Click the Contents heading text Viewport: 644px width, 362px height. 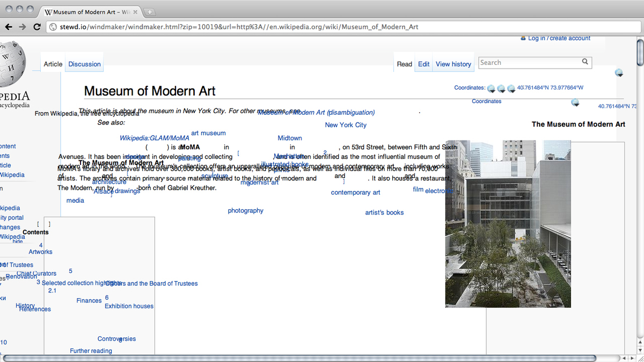click(x=35, y=232)
